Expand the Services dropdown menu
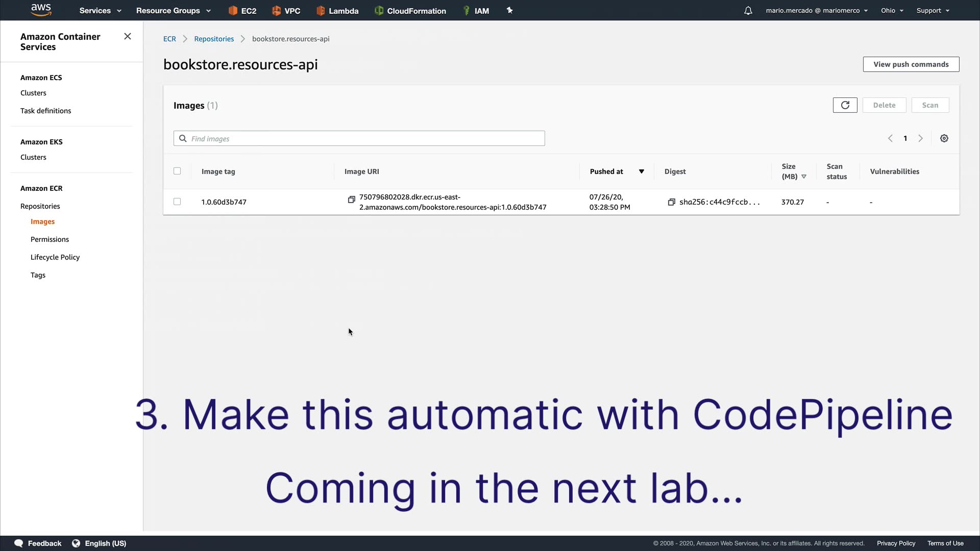Screen dimensions: 980x551 pos(100,11)
